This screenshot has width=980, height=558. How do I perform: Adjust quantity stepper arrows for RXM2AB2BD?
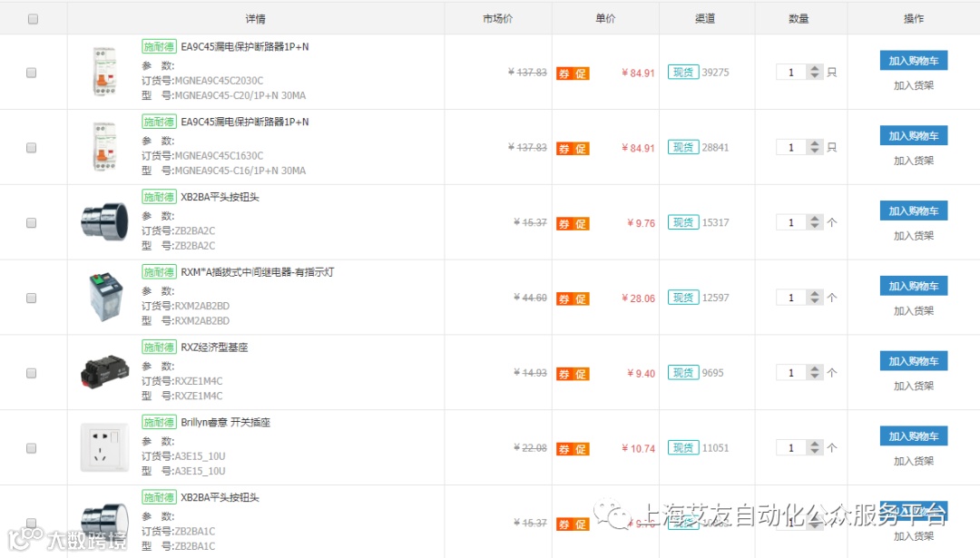coord(814,297)
